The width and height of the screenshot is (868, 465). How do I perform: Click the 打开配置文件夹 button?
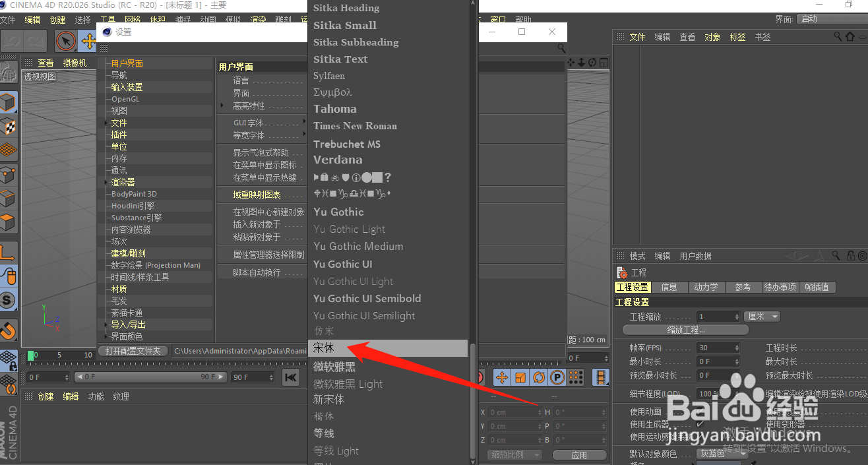[133, 351]
